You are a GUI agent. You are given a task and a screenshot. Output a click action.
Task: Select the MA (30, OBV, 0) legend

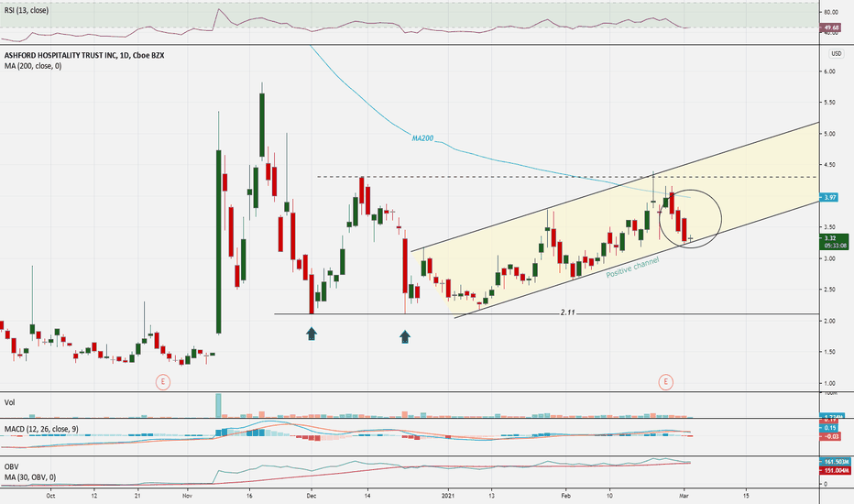tap(30, 477)
